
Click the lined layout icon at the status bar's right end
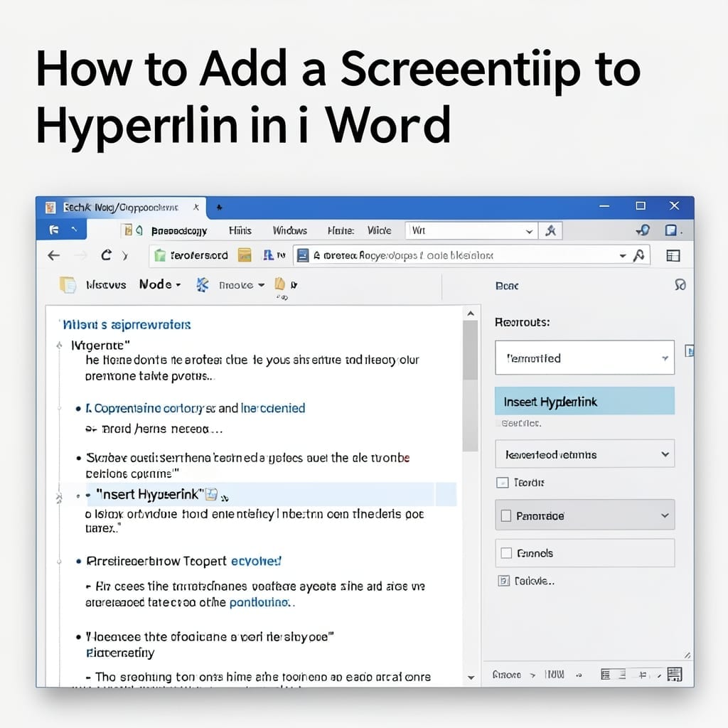pyautogui.click(x=674, y=674)
